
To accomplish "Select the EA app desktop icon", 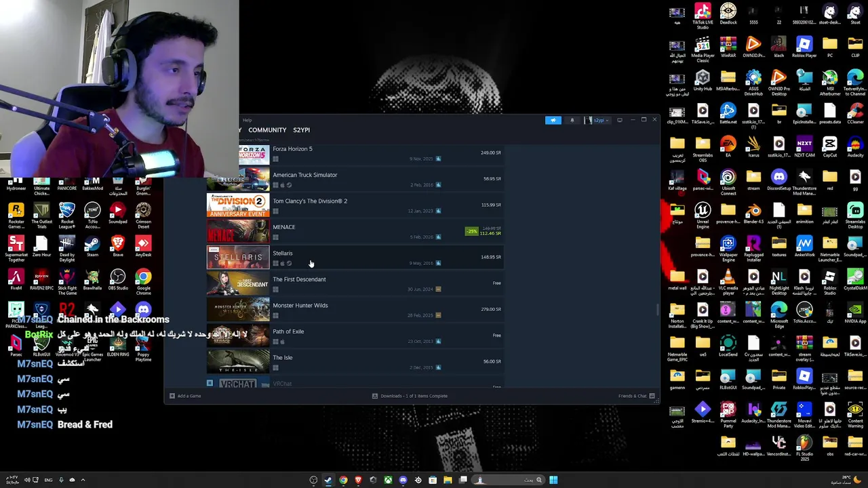I will (728, 147).
